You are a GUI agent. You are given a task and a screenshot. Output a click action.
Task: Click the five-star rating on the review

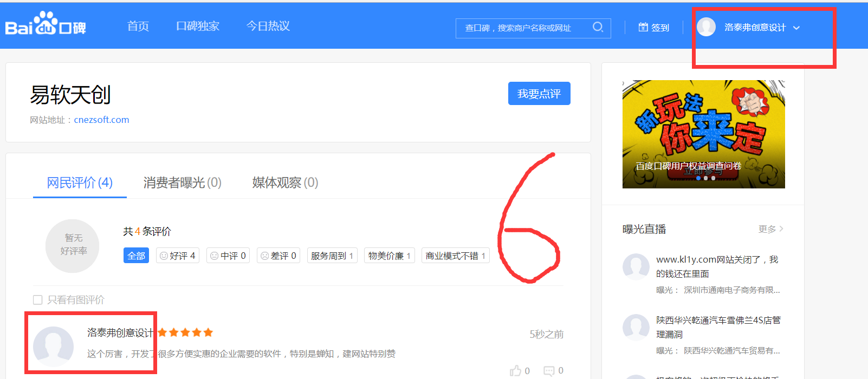tap(185, 332)
